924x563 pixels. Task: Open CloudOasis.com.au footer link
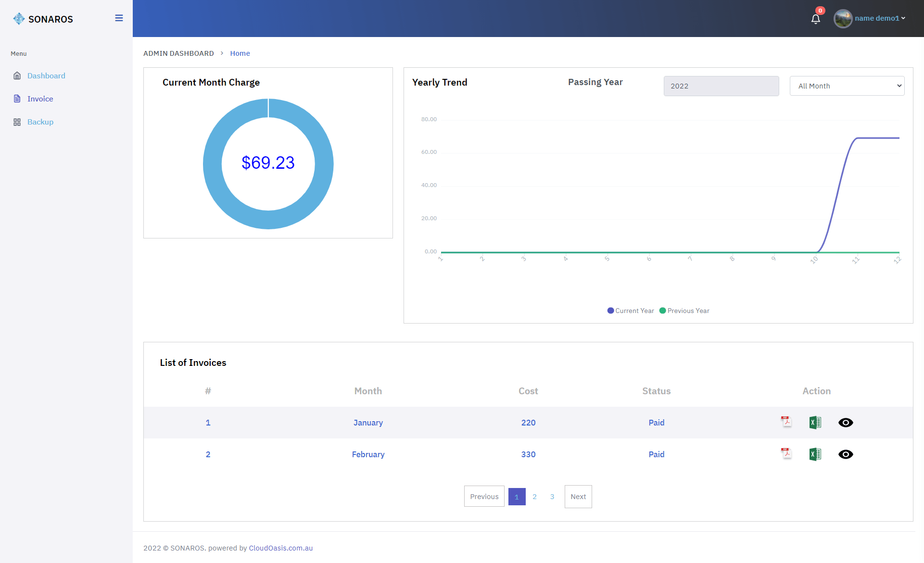point(280,548)
